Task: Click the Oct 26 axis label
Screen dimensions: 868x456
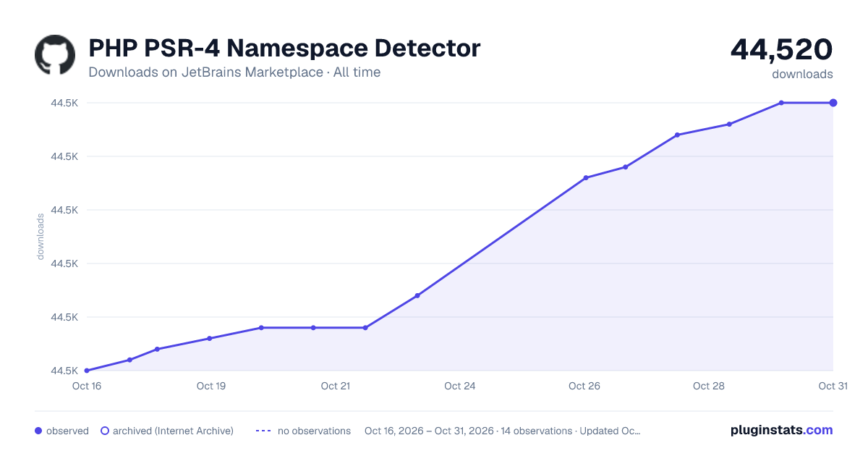Action: pos(584,386)
